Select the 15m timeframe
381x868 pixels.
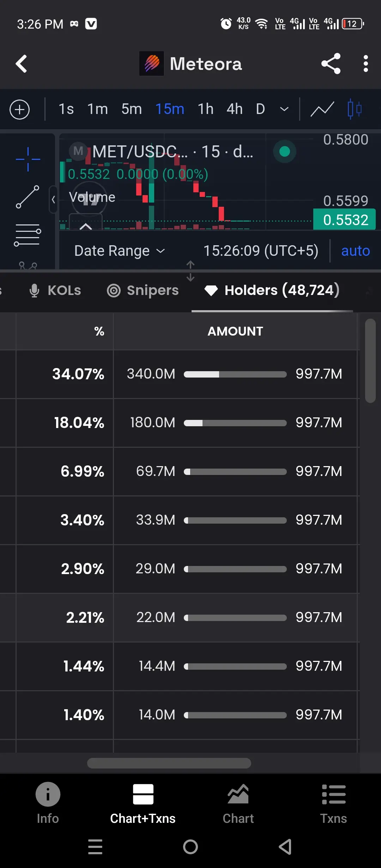coord(170,109)
